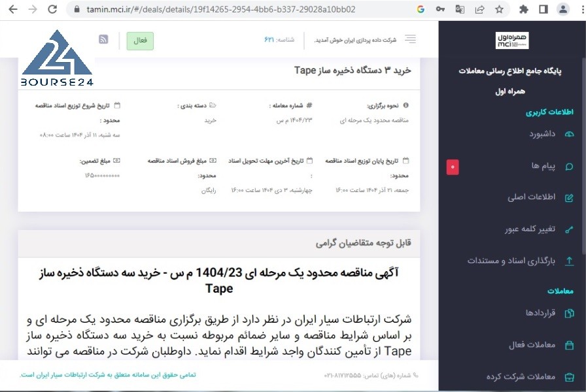Click the key icon beside تغییر کلمه عبور
This screenshot has height=392, width=586.
coord(569,229)
